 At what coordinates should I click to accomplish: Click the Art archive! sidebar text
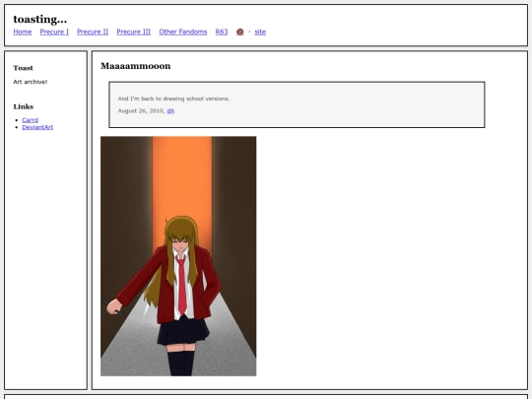point(31,82)
